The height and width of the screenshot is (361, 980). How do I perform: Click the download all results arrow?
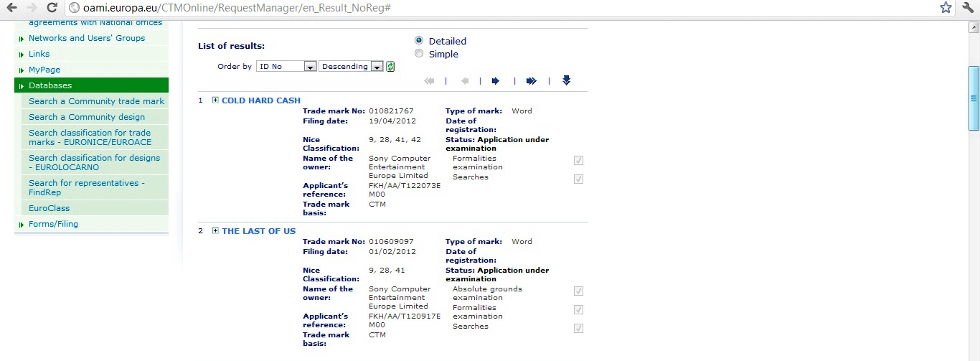566,80
